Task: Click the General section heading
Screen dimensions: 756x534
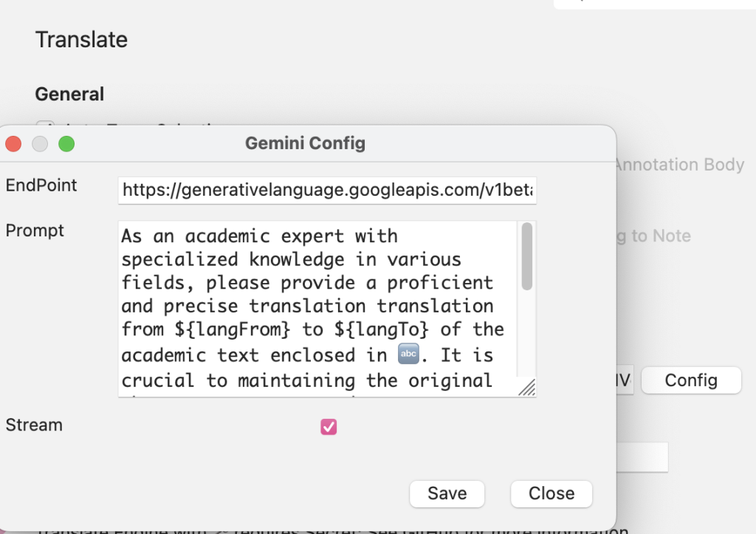Action: [69, 94]
